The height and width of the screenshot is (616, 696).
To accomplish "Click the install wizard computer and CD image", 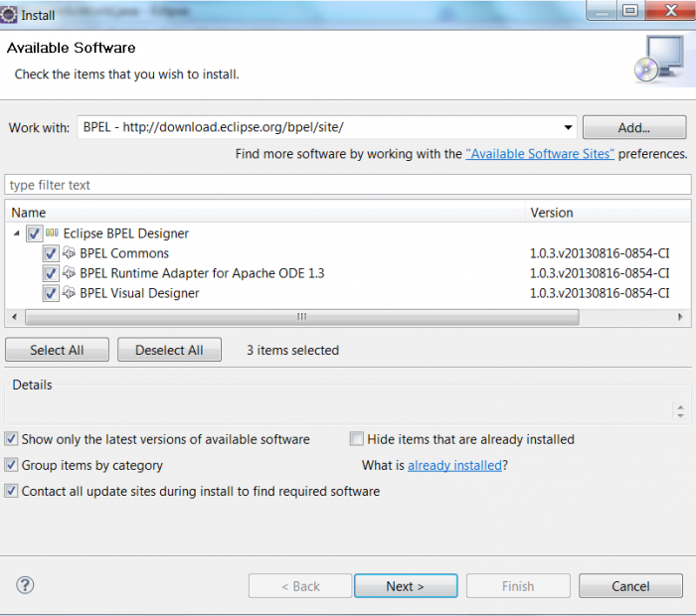I will (659, 59).
